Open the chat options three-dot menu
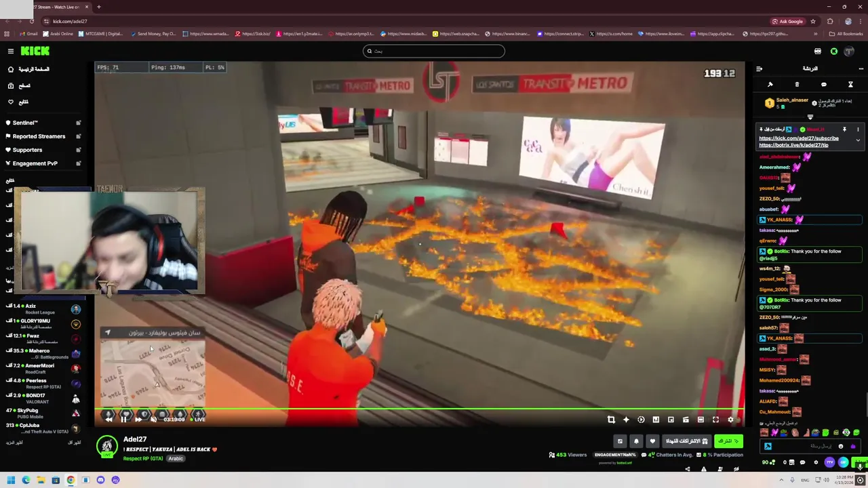Viewport: 868px width, 488px height. coord(861,68)
